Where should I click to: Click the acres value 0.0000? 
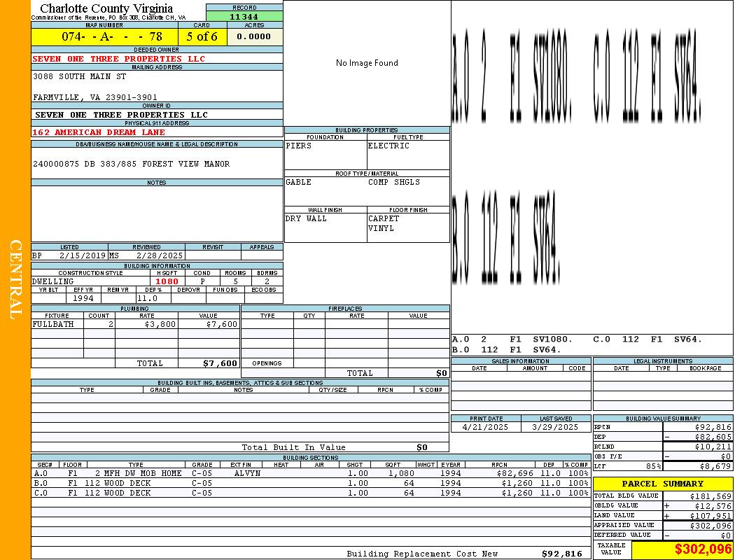point(253,36)
